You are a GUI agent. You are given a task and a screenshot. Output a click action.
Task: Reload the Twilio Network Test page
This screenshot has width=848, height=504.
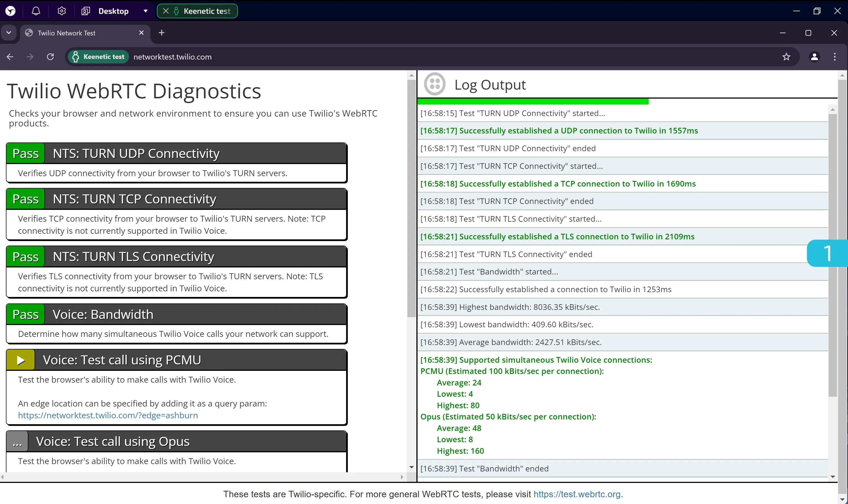[x=50, y=57]
